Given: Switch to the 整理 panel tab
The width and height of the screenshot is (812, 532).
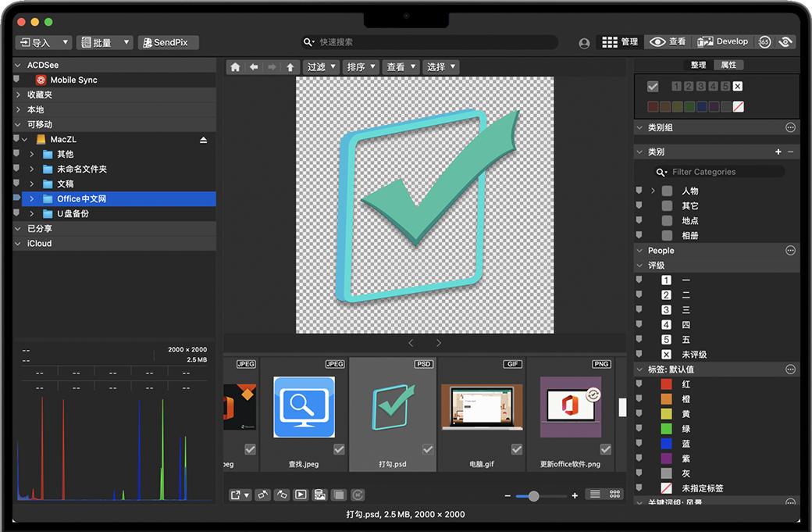Looking at the screenshot, I should (698, 65).
